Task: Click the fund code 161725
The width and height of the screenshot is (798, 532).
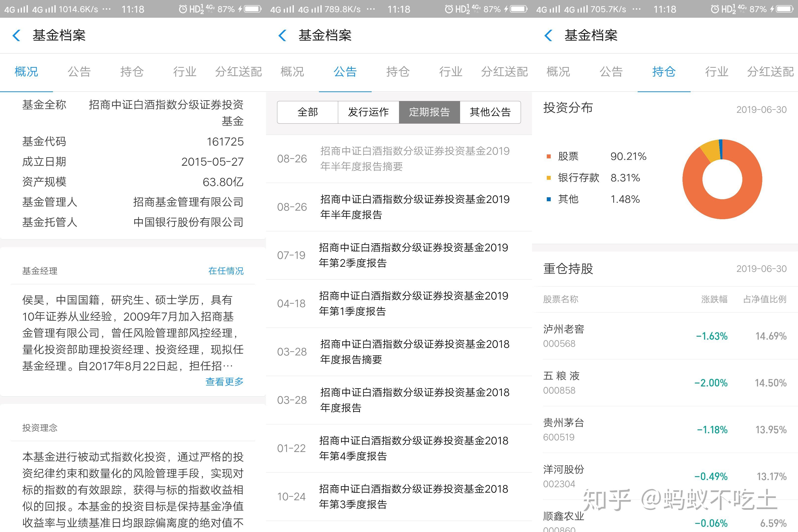Action: click(225, 141)
